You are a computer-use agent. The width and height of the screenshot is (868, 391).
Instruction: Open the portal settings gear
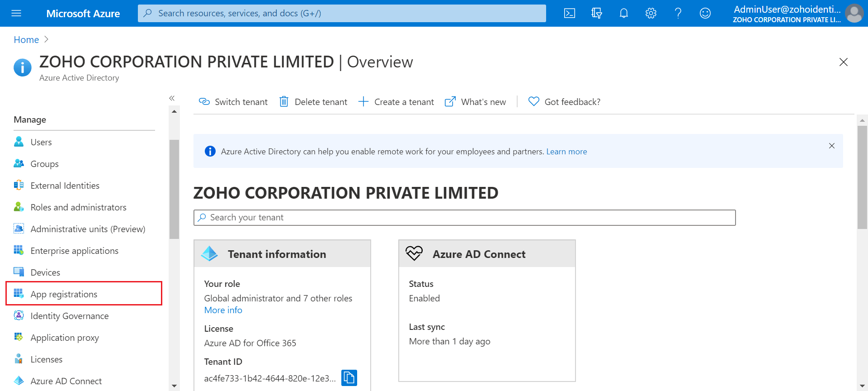[x=651, y=13]
